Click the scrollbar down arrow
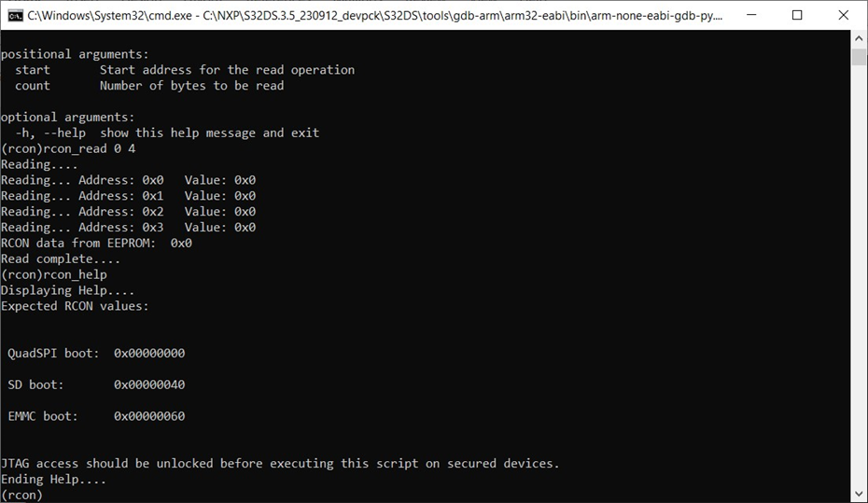Screen dimensions: 868x503 pyautogui.click(x=859, y=494)
